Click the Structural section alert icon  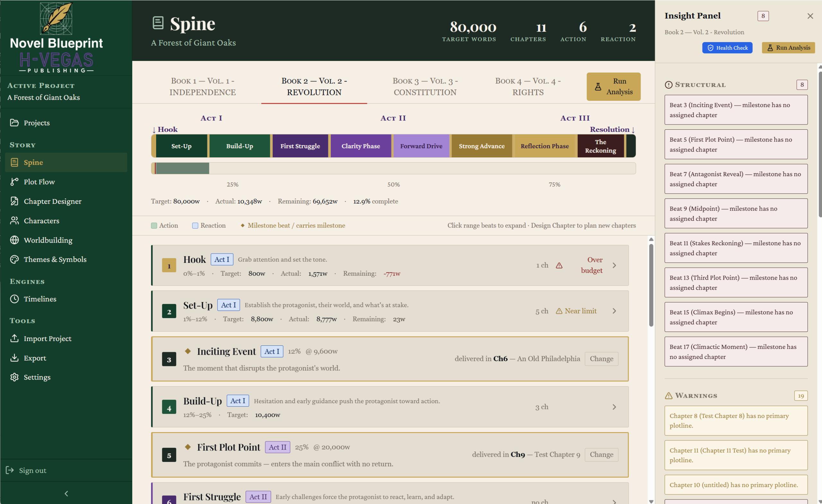(x=669, y=85)
